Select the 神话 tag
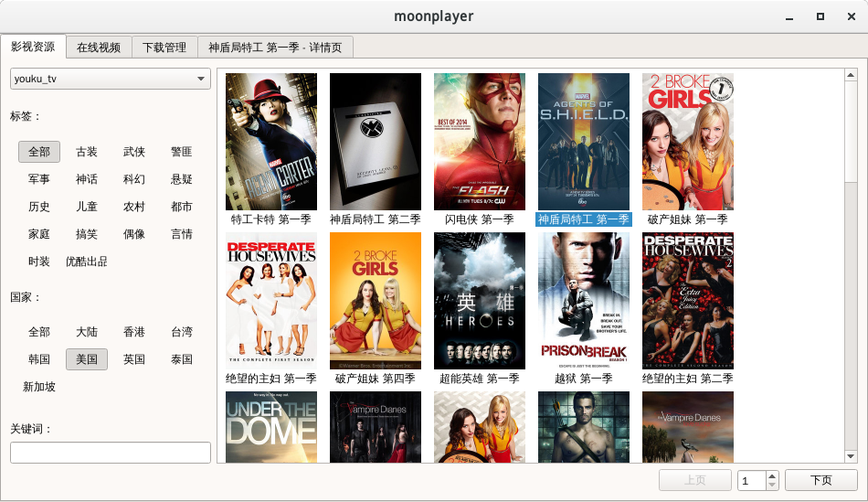 87,179
